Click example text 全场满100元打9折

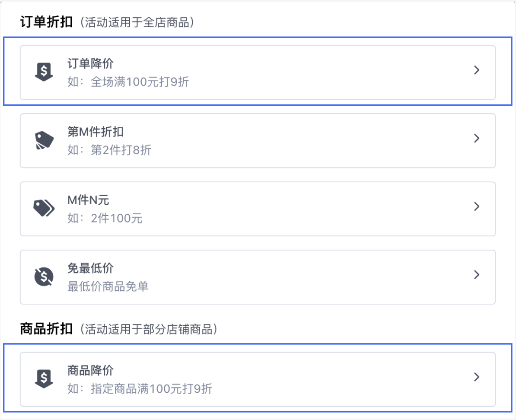click(x=140, y=82)
